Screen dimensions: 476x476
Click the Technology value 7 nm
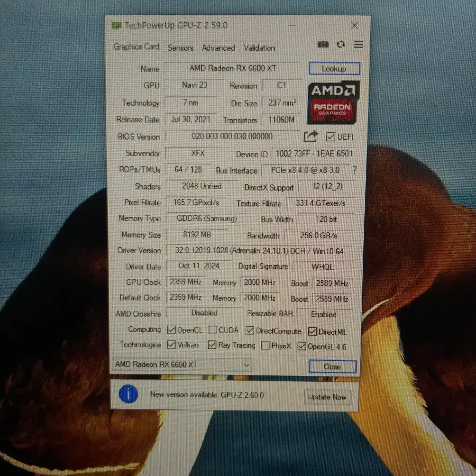click(x=190, y=103)
